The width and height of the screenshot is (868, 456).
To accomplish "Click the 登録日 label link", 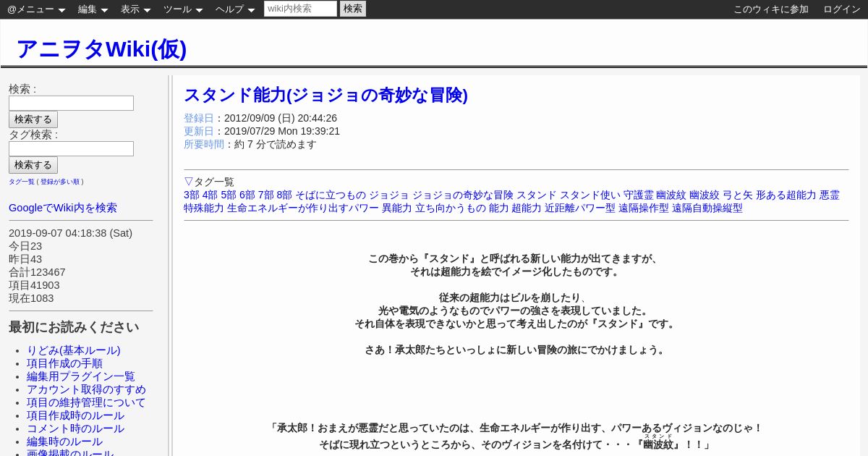I will pos(199,118).
